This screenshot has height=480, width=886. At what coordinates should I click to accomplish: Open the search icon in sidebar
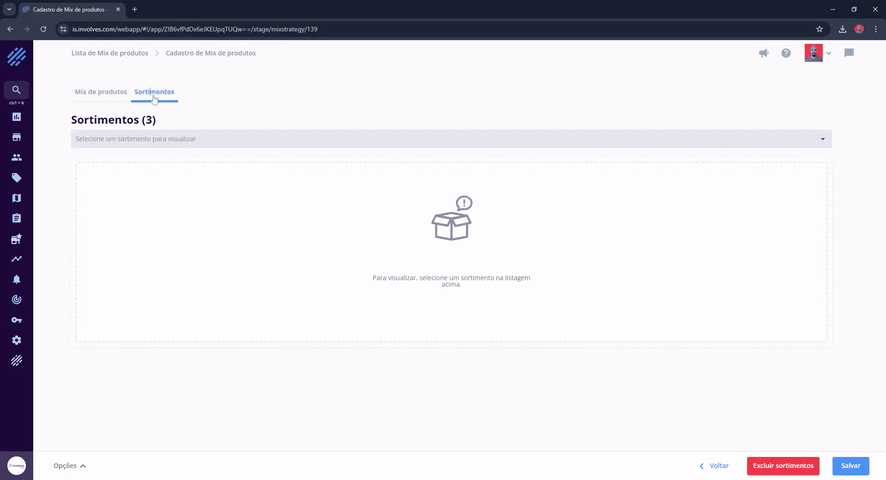coord(16,89)
